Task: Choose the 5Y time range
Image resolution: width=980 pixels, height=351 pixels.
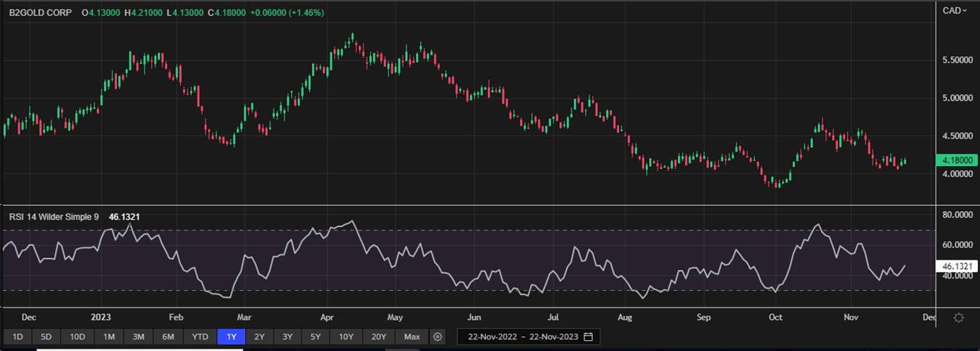Action: [x=316, y=336]
